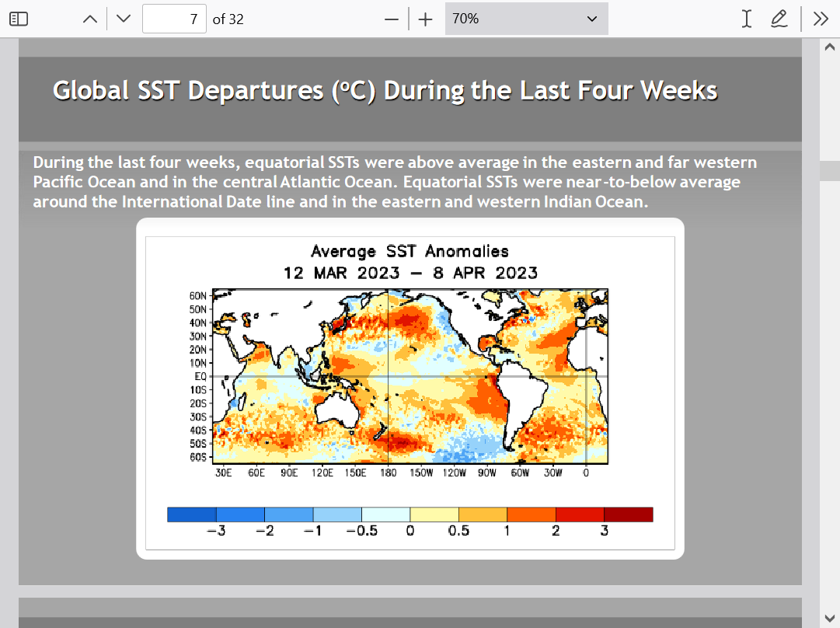Viewport: 840px width, 628px height.
Task: Click the scrollbar up arrow
Action: 828,47
